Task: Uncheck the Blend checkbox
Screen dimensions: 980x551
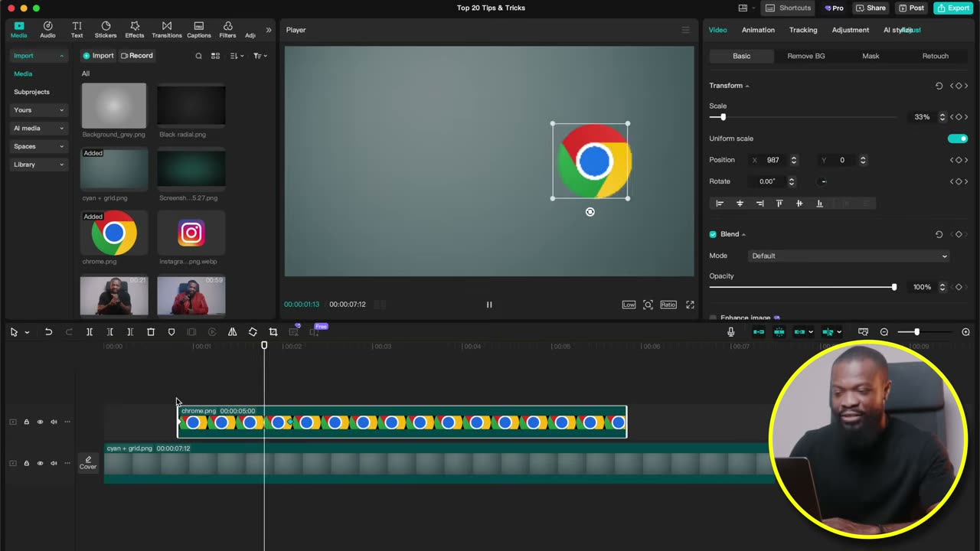Action: pyautogui.click(x=713, y=234)
